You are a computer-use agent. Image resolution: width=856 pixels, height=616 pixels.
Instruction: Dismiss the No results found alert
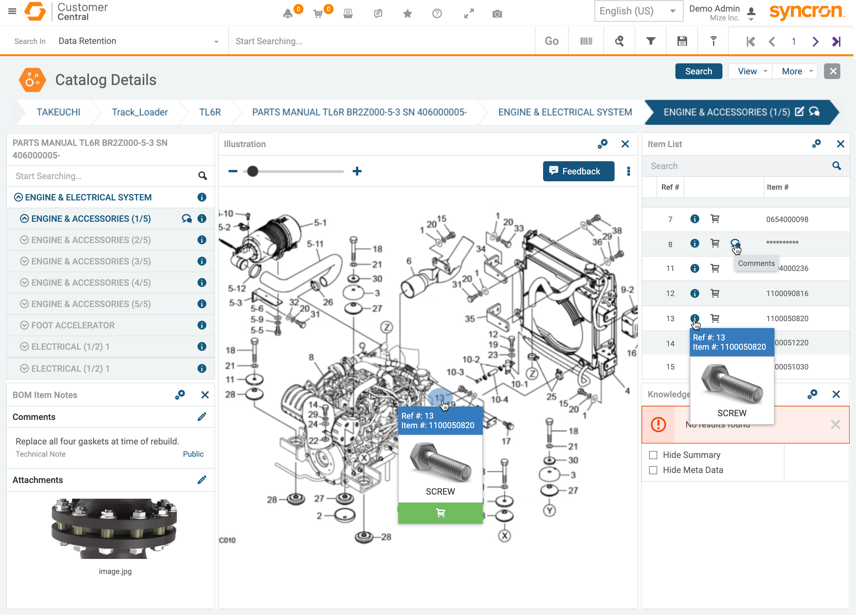(x=835, y=425)
